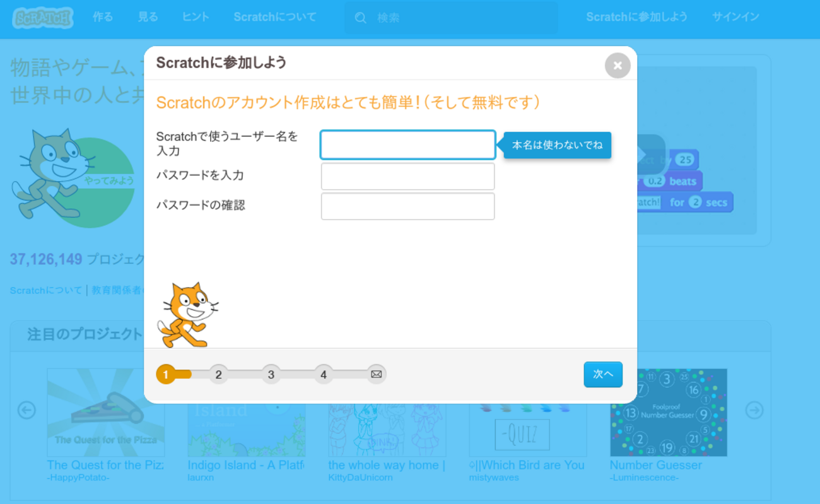Image resolution: width=820 pixels, height=504 pixels.
Task: Click the envelope email step icon
Action: click(x=376, y=375)
